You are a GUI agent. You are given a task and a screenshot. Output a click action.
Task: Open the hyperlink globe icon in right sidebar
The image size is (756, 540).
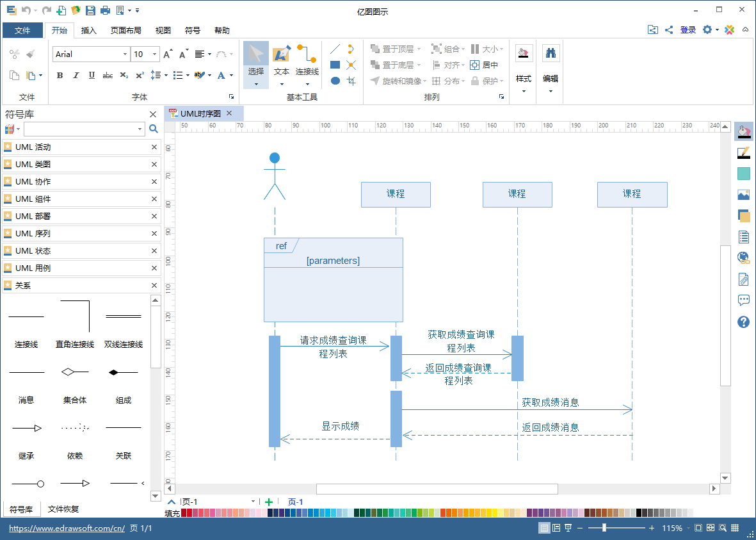click(x=743, y=258)
